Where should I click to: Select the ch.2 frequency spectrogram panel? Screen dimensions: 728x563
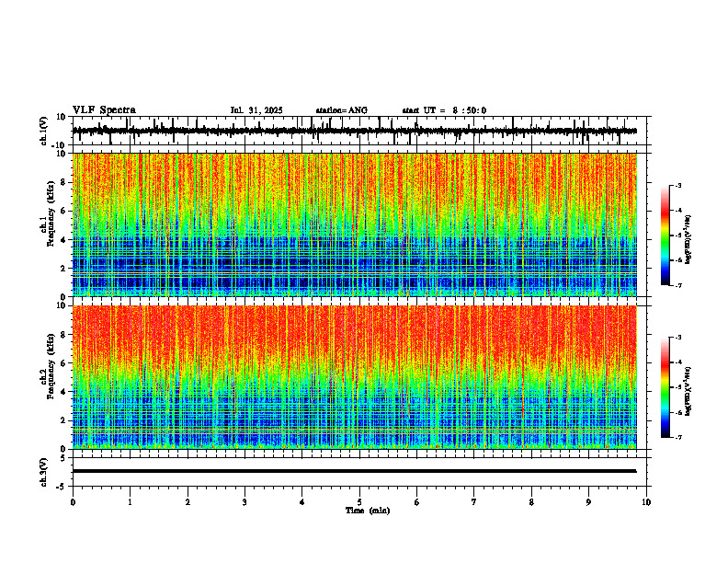pos(361,377)
